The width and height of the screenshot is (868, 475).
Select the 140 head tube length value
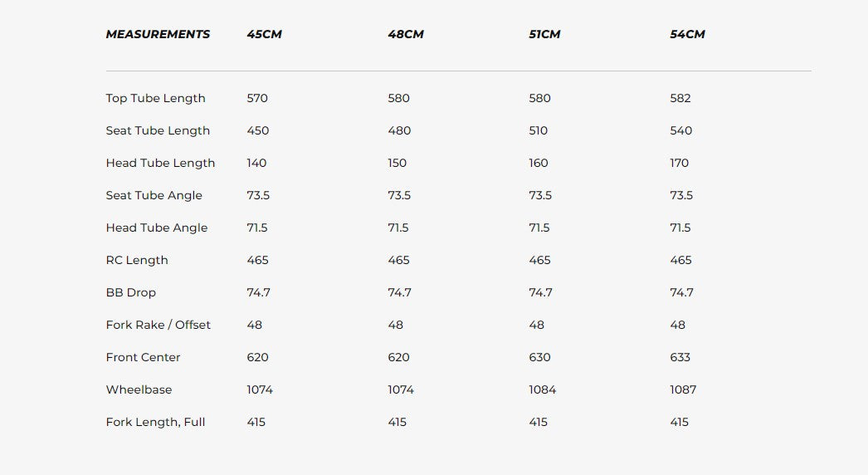point(256,163)
